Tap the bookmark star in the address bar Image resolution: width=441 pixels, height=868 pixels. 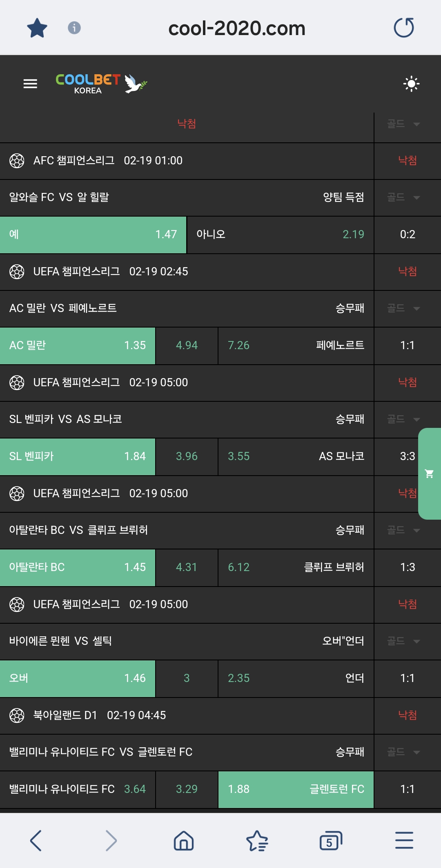point(37,28)
